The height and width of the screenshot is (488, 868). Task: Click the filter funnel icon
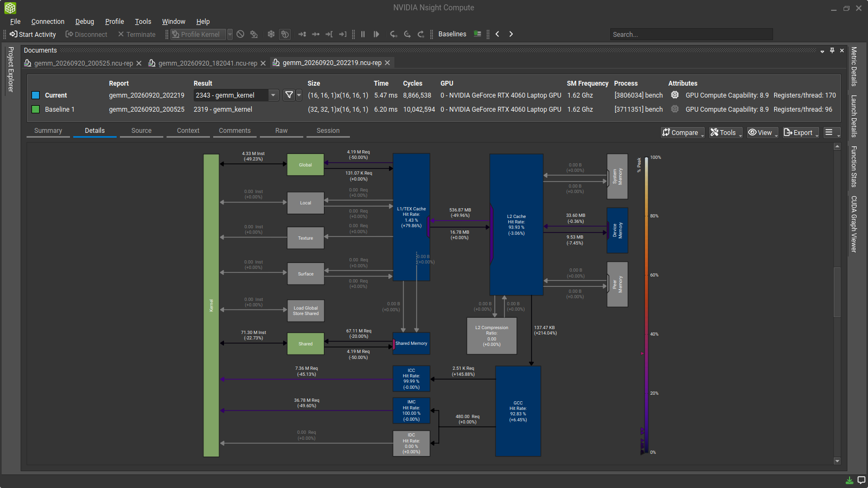[289, 95]
